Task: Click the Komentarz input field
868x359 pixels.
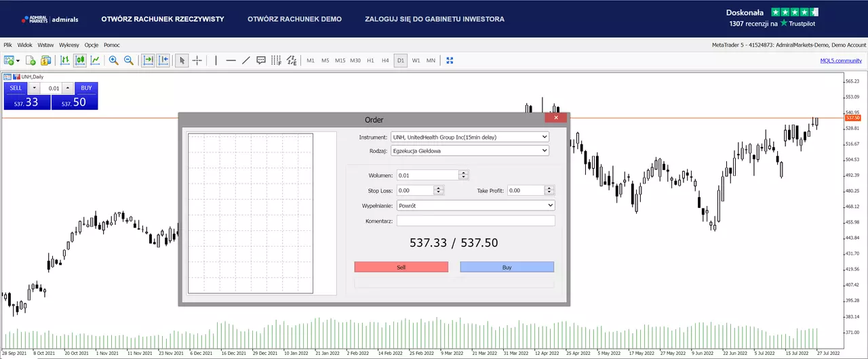Action: click(x=475, y=220)
